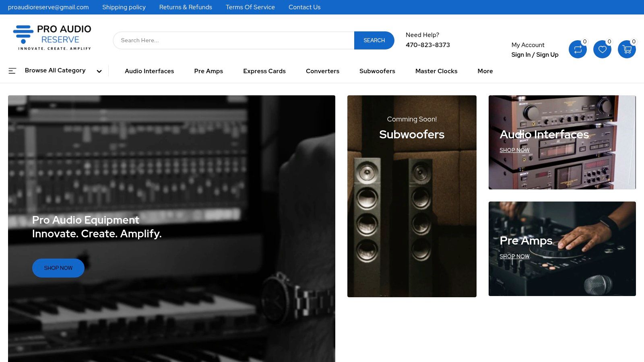The height and width of the screenshot is (362, 644).
Task: Open the Subwoofers coming soon banner
Action: point(412,196)
